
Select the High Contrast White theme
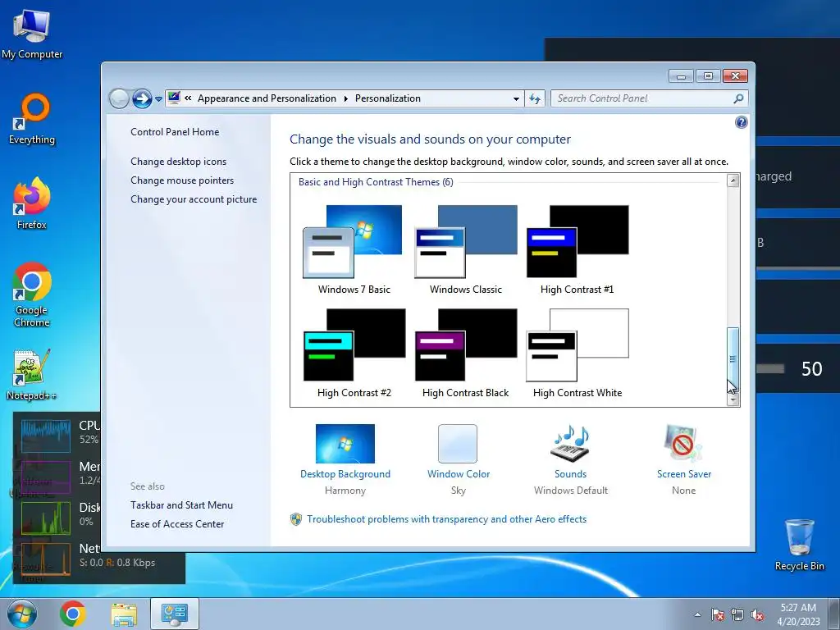[577, 353]
